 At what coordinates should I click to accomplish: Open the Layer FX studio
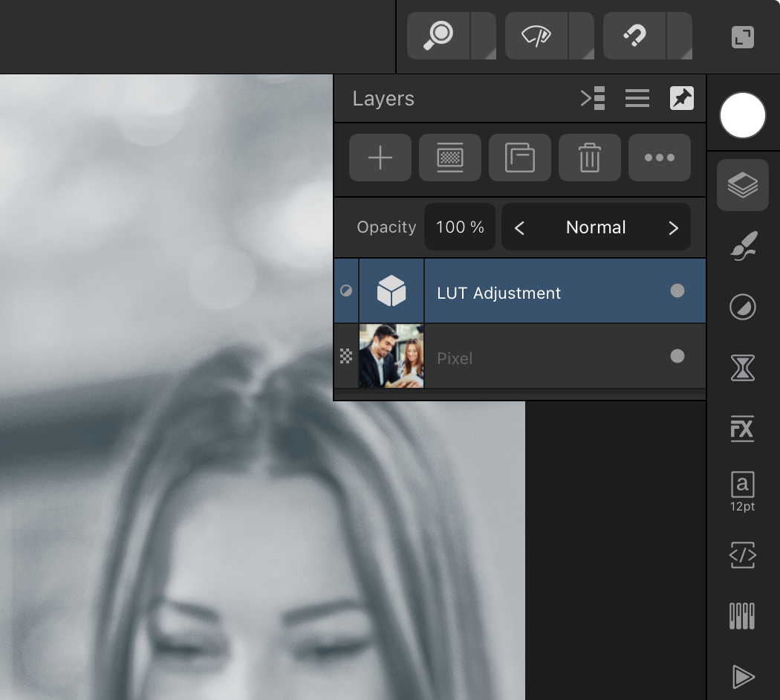pos(743,429)
